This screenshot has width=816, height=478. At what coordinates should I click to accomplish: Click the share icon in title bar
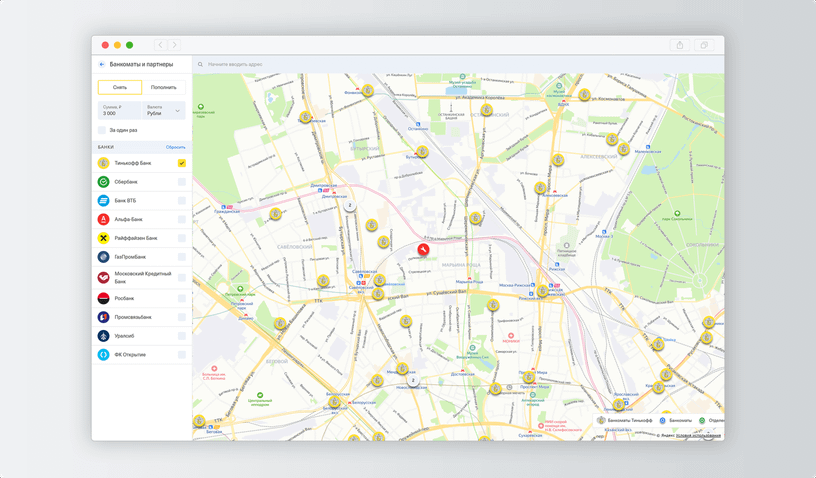tap(680, 45)
